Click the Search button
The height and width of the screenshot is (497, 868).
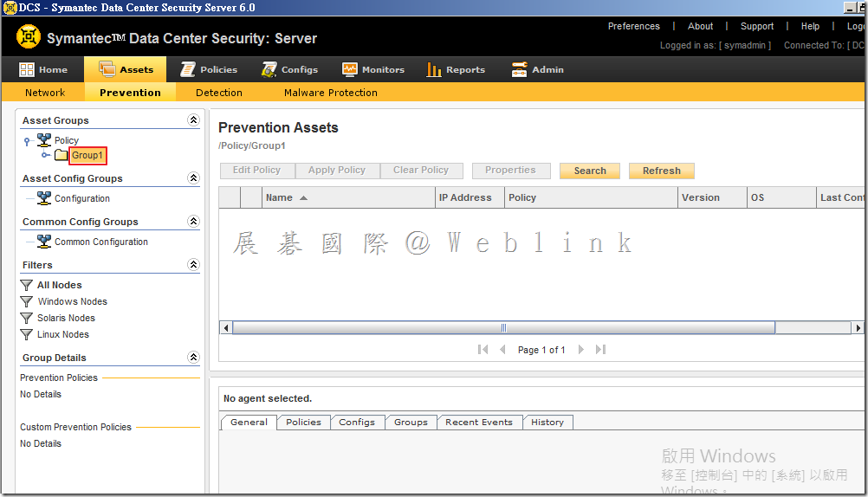tap(590, 171)
